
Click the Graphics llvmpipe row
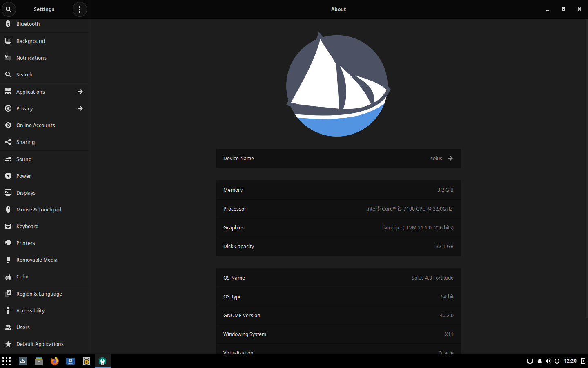coord(338,227)
